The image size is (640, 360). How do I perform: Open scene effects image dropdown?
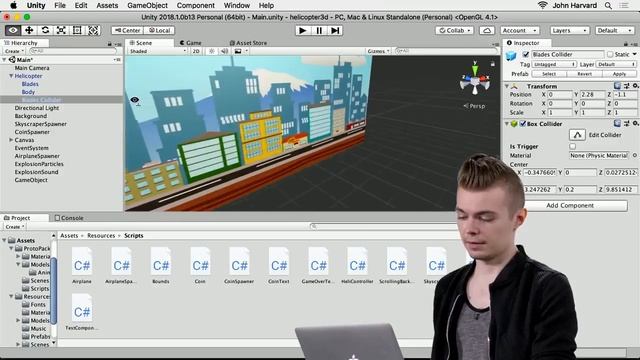pyautogui.click(x=241, y=51)
